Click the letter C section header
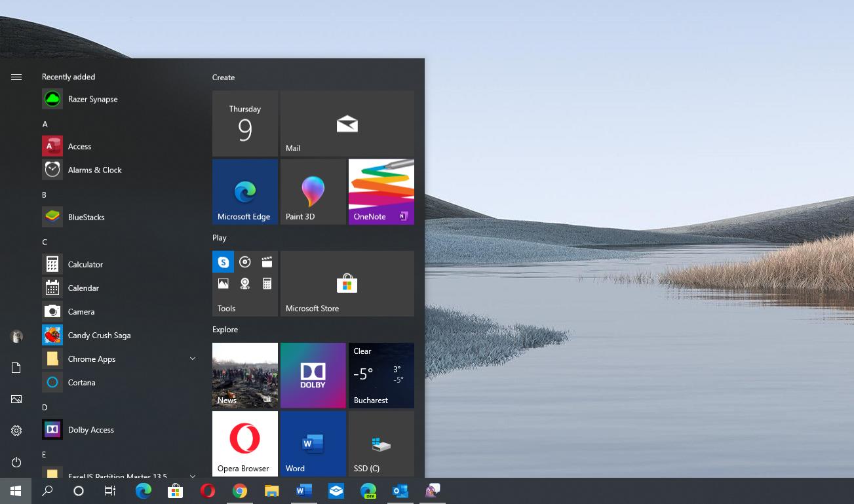The width and height of the screenshot is (854, 504). [45, 242]
